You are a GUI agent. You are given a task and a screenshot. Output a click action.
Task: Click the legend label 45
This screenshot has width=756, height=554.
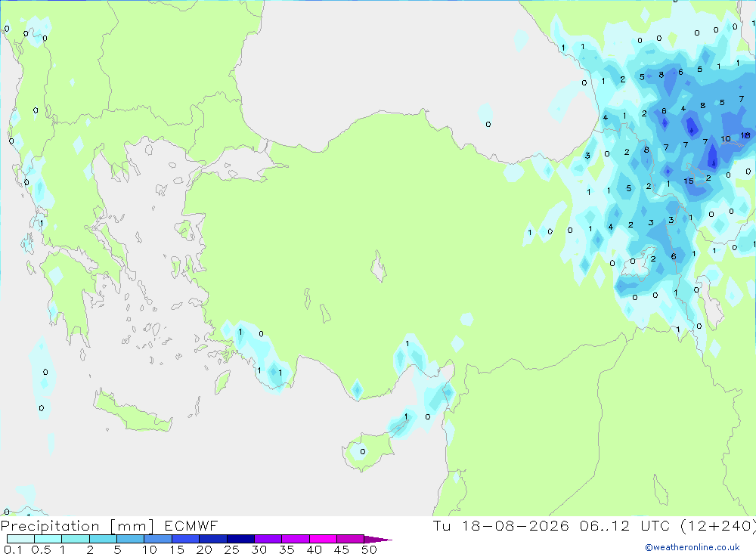pyautogui.click(x=342, y=549)
